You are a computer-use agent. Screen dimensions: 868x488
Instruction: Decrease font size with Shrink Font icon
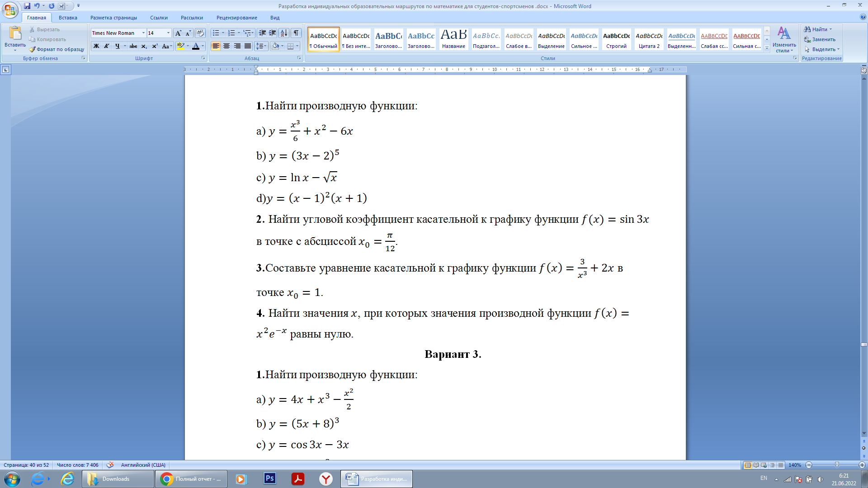[x=188, y=33]
